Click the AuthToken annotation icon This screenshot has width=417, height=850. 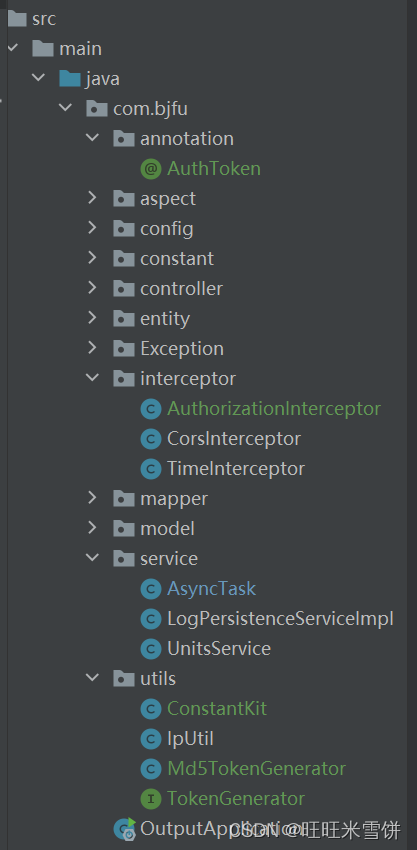[x=151, y=169]
